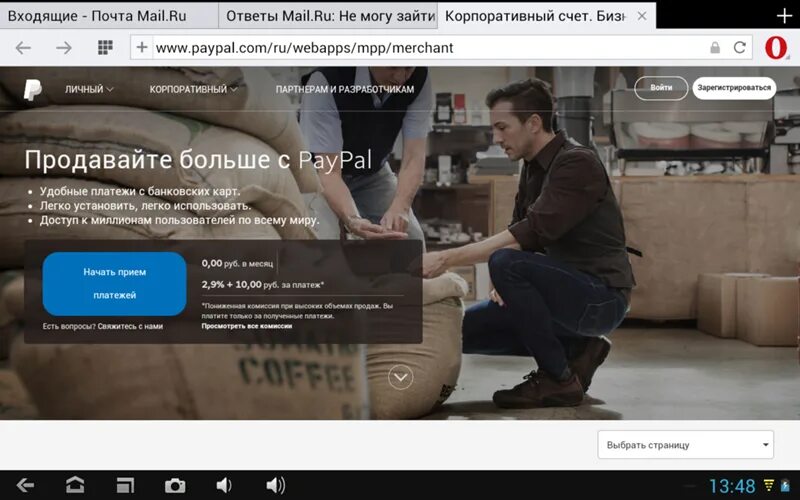Close the Корпоративный счет tab
The width and height of the screenshot is (800, 500).
[x=642, y=16]
